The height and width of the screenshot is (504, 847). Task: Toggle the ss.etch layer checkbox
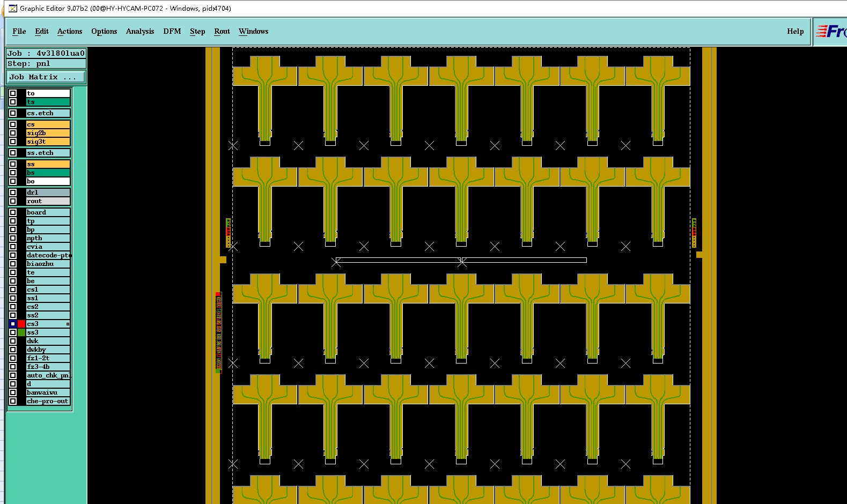pyautogui.click(x=13, y=153)
